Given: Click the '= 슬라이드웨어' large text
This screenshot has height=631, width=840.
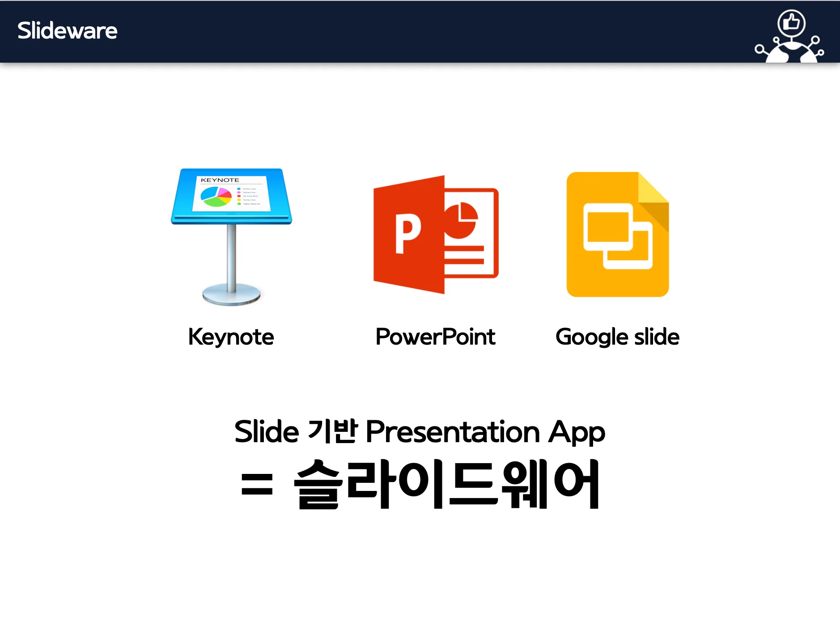Looking at the screenshot, I should [420, 484].
